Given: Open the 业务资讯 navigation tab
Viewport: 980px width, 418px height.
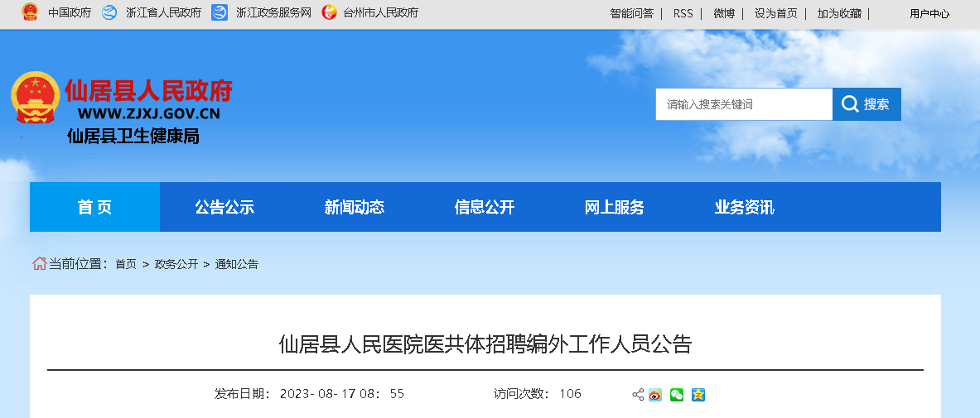Looking at the screenshot, I should tap(745, 208).
